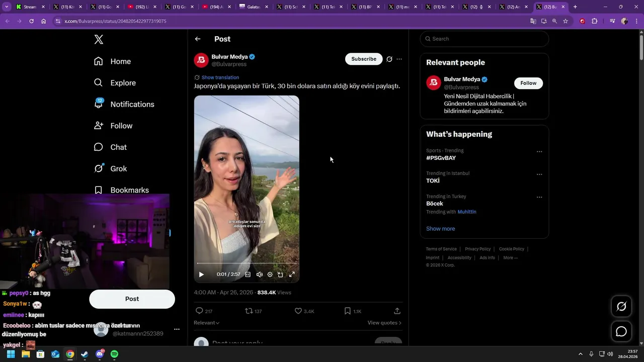This screenshot has width=644, height=362.
Task: Open account menu dots near @katmannn252389
Action: tap(177, 329)
